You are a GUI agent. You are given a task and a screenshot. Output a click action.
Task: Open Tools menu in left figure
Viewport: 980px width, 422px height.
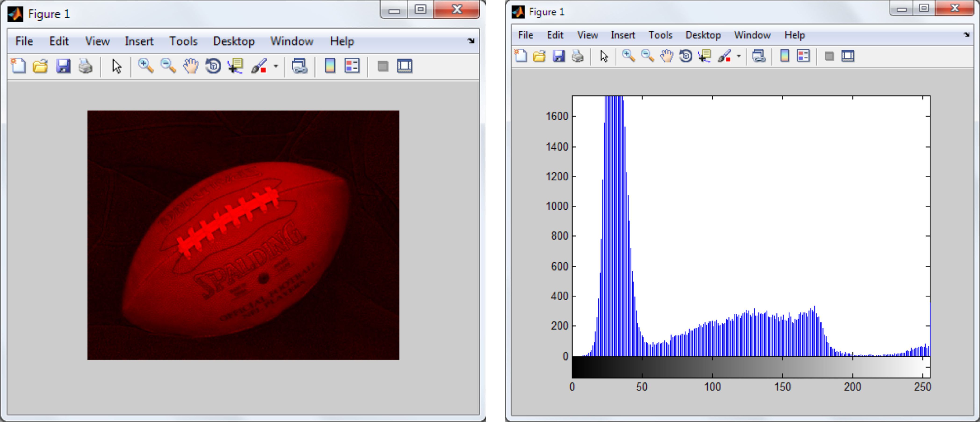183,41
